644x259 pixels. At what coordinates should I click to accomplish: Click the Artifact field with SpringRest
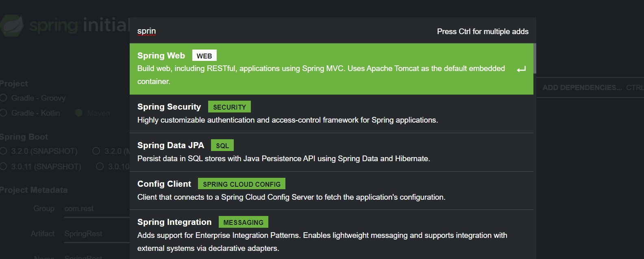pos(97,234)
